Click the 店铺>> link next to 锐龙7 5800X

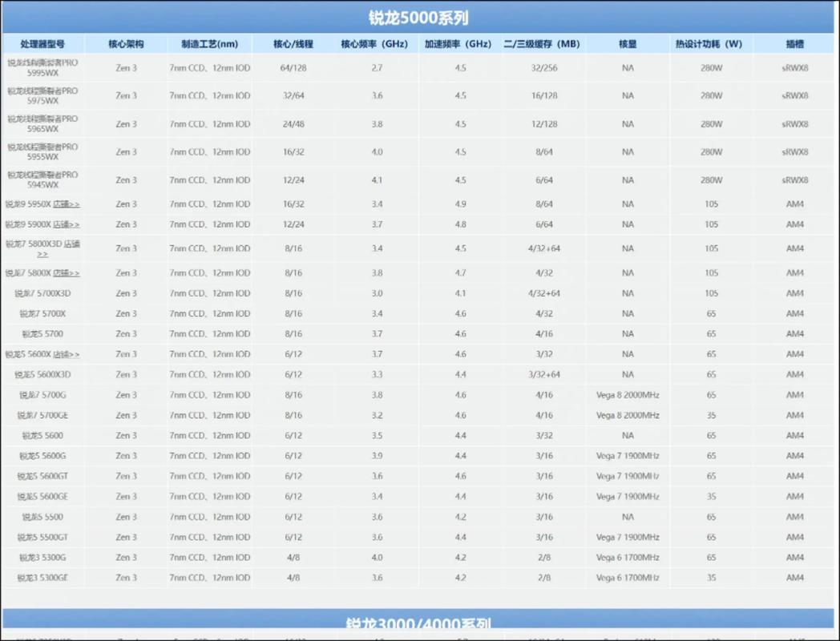pyautogui.click(x=67, y=273)
